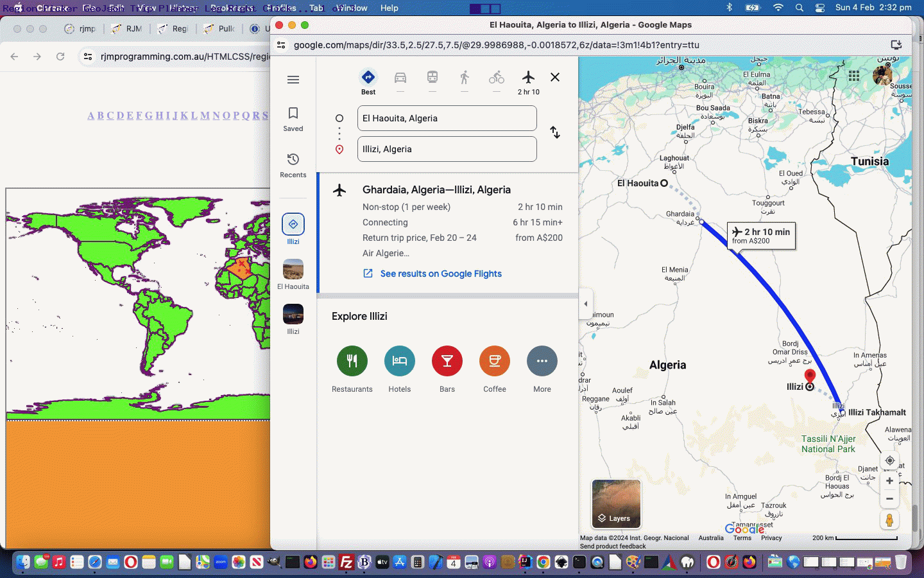The height and width of the screenshot is (578, 924).
Task: Open Control Center in menu bar
Action: click(820, 8)
